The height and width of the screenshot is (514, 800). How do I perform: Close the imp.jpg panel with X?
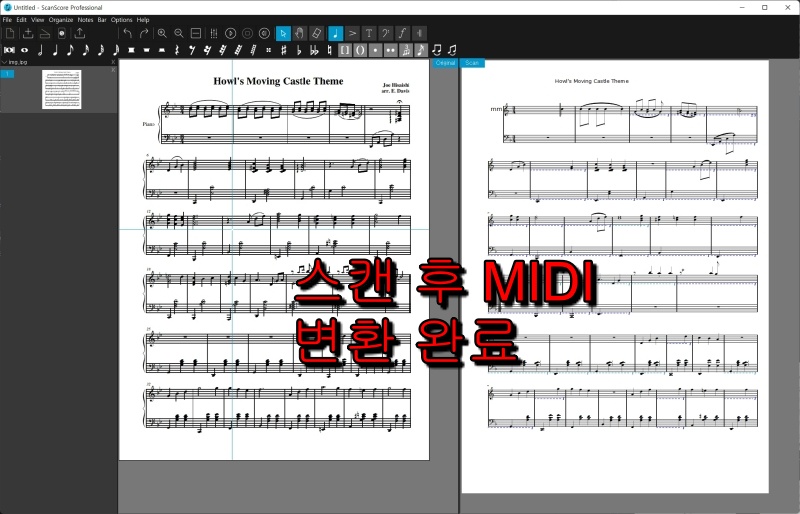[113, 62]
